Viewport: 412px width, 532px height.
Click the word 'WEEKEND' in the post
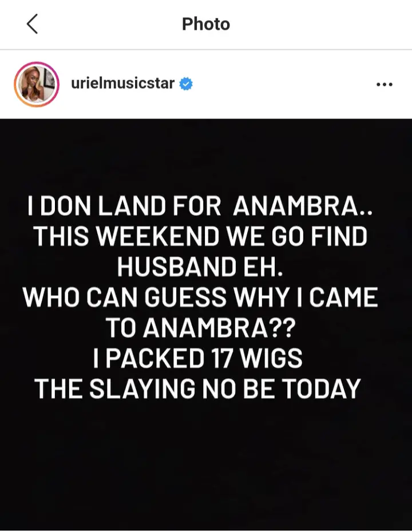(158, 236)
